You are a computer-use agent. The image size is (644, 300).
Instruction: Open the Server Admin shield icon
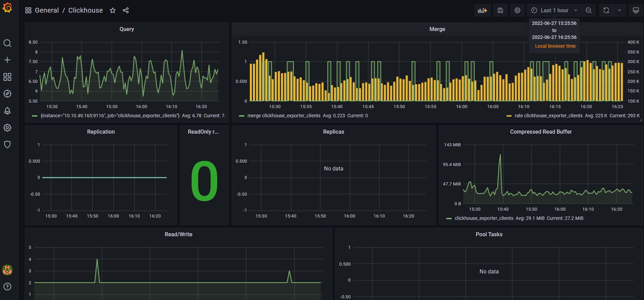7,145
